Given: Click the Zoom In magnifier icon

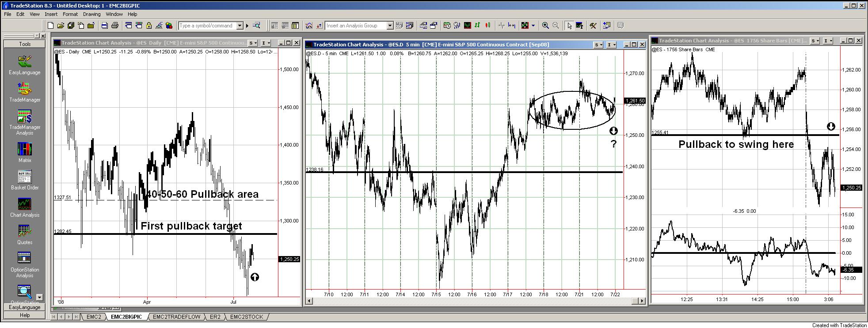Looking at the screenshot, I should pos(545,26).
